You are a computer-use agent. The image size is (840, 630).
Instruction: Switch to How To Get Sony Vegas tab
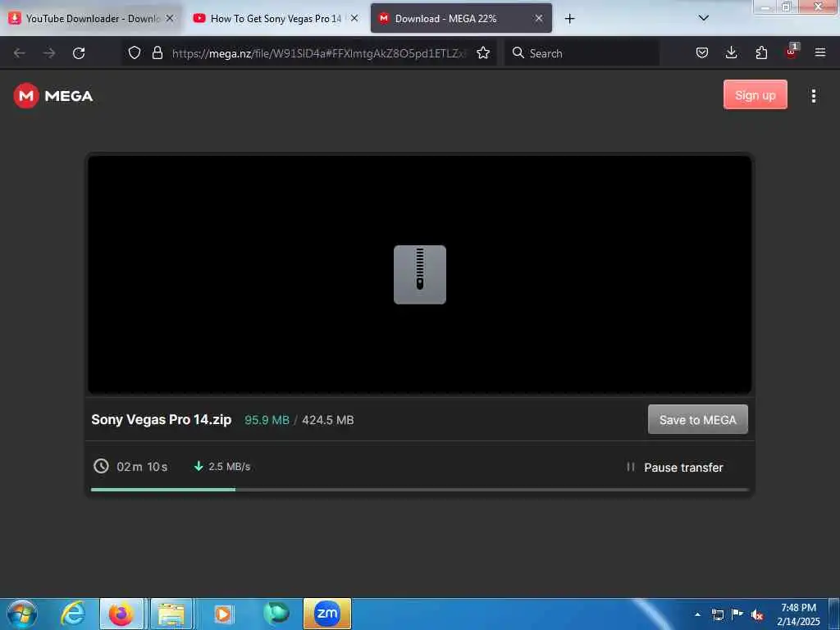click(x=276, y=19)
